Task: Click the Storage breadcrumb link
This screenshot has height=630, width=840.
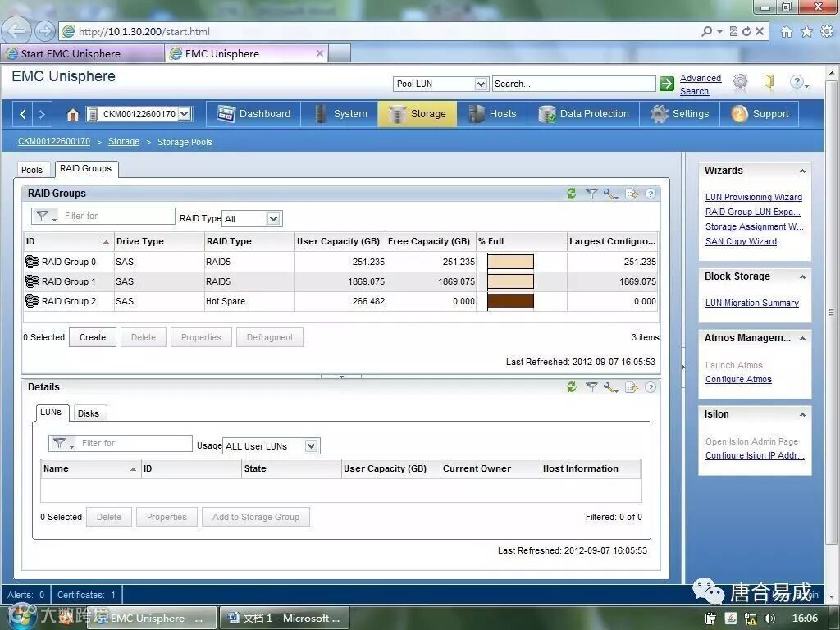Action: (124, 141)
